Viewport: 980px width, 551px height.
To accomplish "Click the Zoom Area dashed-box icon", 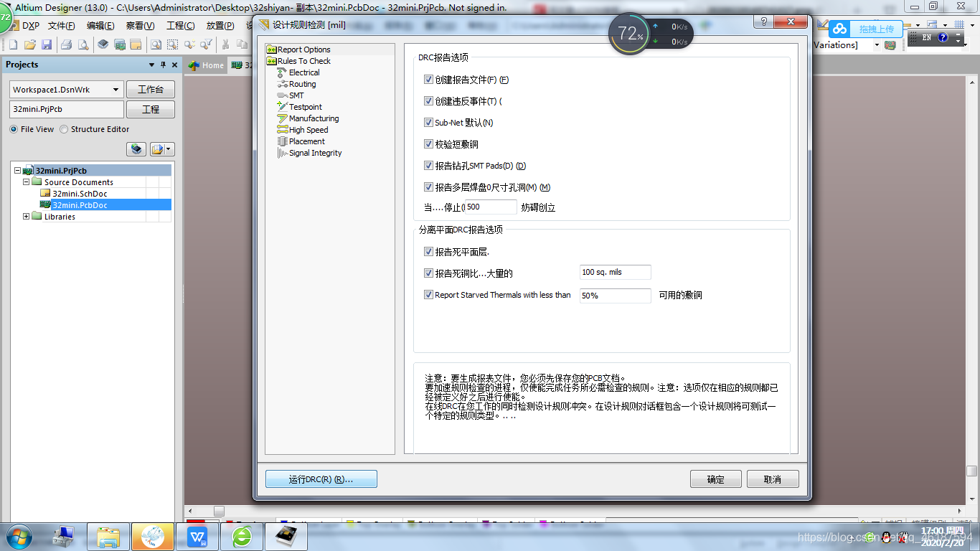I will 173,44.
